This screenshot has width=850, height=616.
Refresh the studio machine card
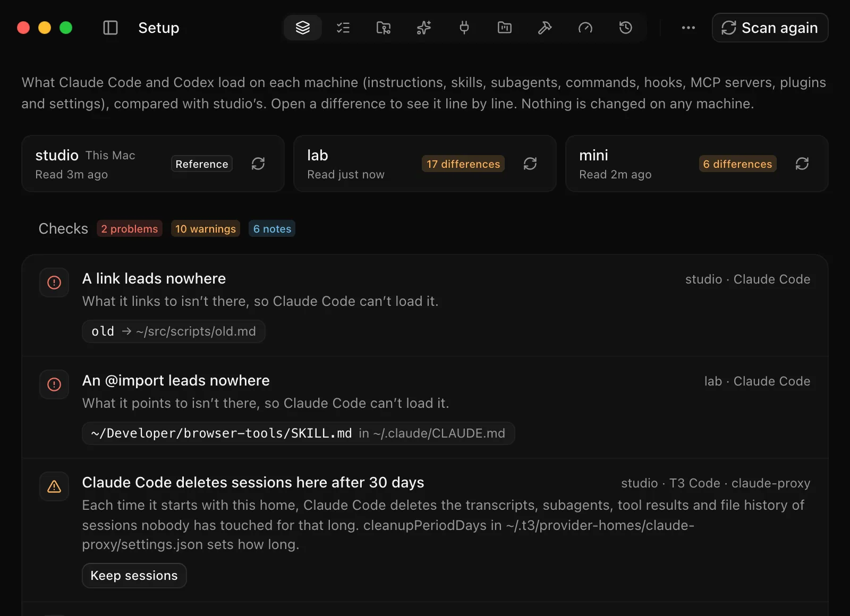[258, 164]
